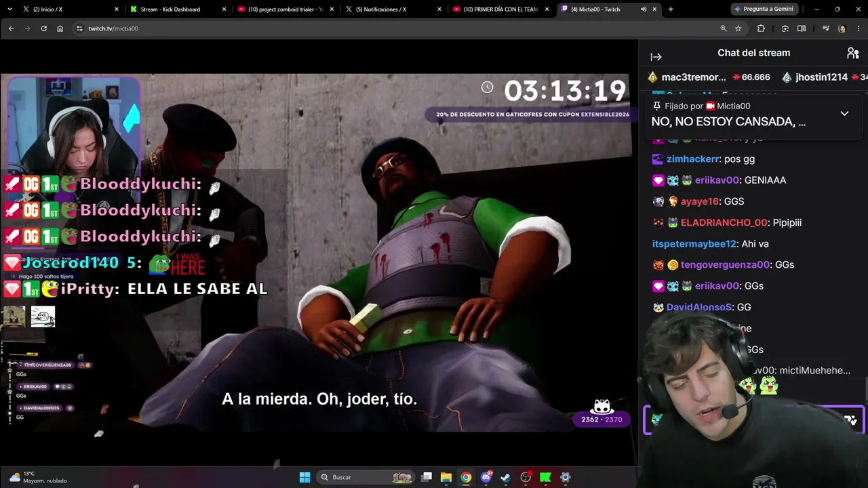Open itspetermaybee12's chat profile

pos(694,244)
